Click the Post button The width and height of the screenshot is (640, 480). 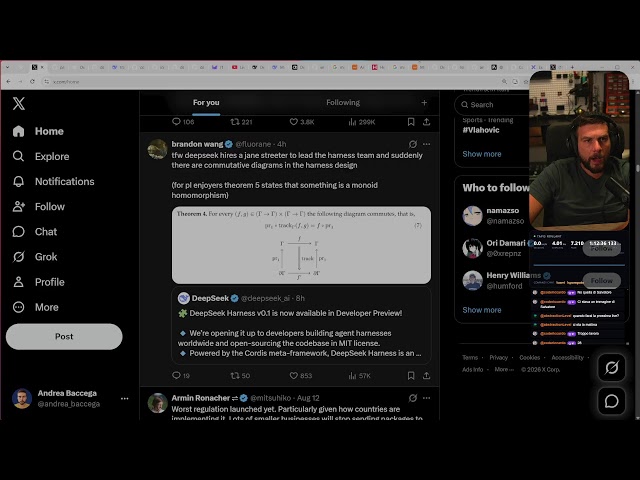pyautogui.click(x=64, y=336)
